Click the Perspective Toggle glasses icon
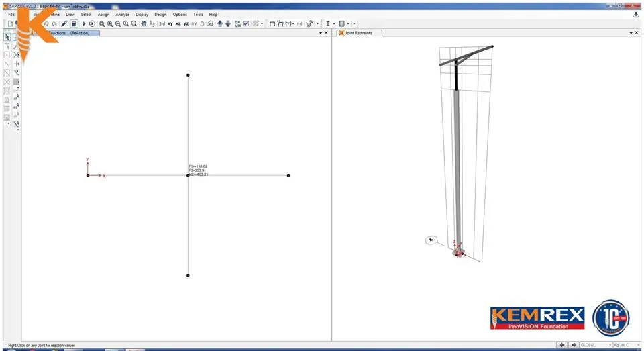This screenshot has height=351, width=644. pos(210,24)
